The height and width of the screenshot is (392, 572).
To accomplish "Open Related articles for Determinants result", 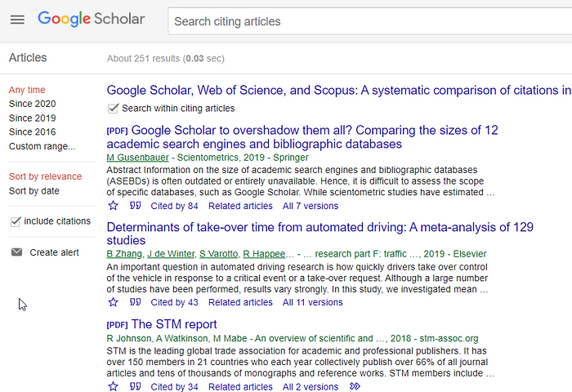I will (x=240, y=302).
